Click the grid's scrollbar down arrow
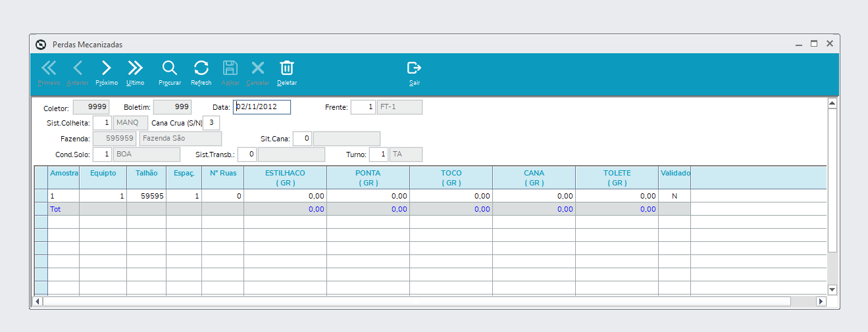868x332 pixels. (832, 289)
